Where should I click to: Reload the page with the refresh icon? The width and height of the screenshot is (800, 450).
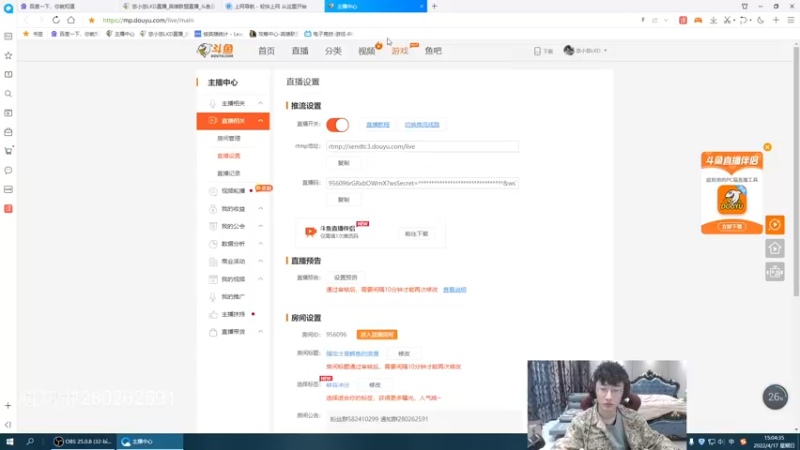click(56, 20)
